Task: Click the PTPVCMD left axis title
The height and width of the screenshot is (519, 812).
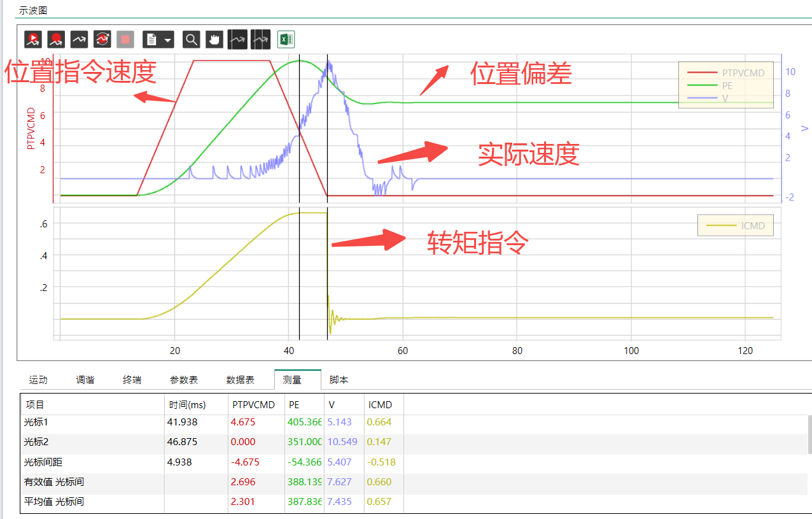Action: (30, 128)
